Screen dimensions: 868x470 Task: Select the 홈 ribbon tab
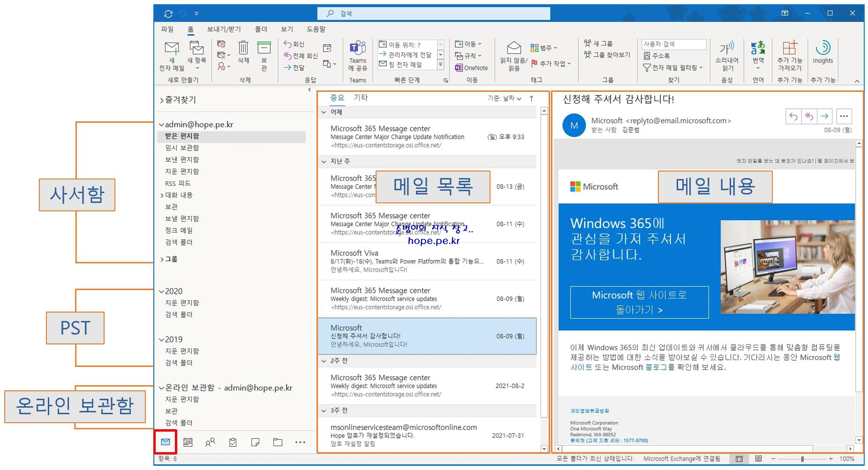click(x=190, y=29)
